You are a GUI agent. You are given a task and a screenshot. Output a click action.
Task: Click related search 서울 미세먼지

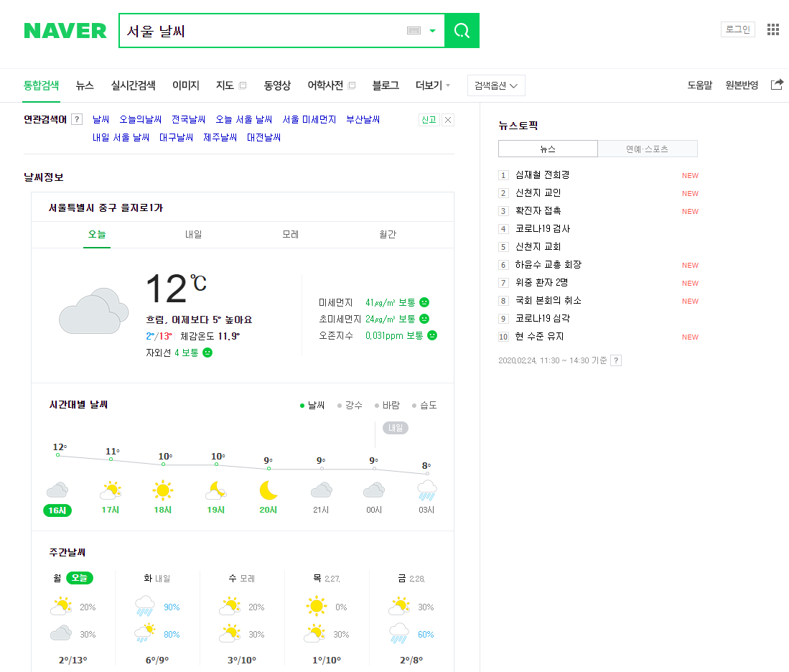309,119
